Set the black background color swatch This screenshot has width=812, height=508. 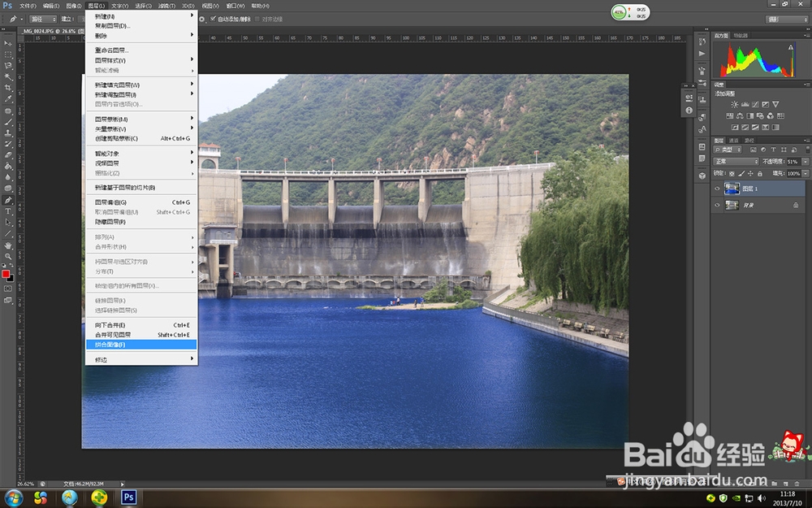pos(11,280)
